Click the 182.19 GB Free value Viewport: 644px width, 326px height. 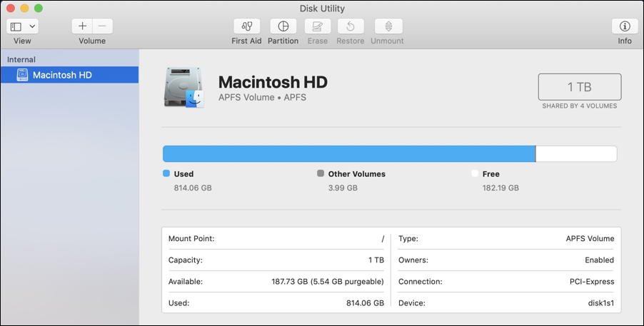500,188
